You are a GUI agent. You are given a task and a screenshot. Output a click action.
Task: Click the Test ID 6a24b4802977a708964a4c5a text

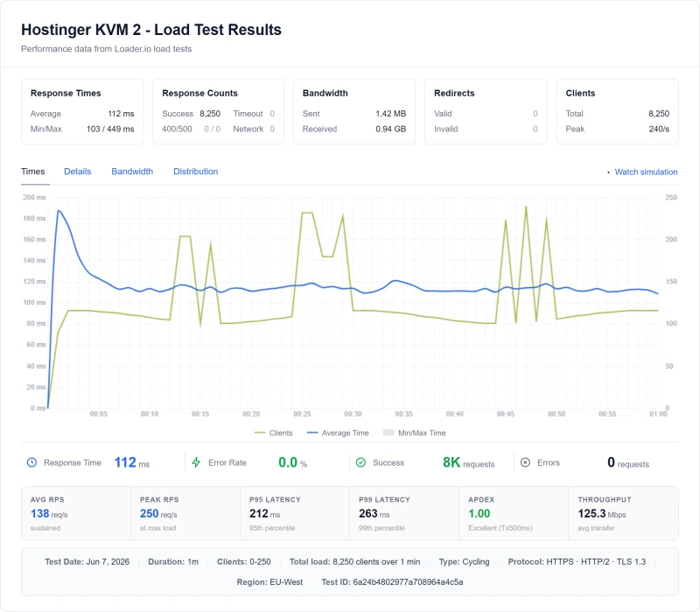[392, 582]
